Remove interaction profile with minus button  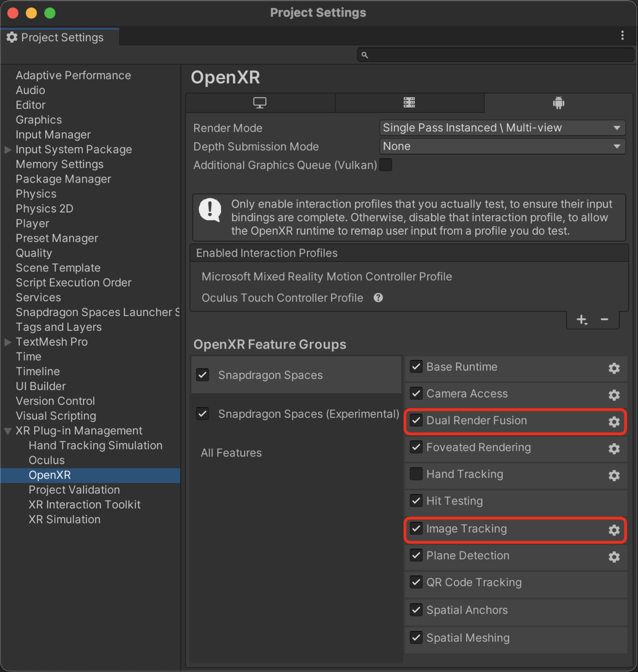pyautogui.click(x=604, y=319)
